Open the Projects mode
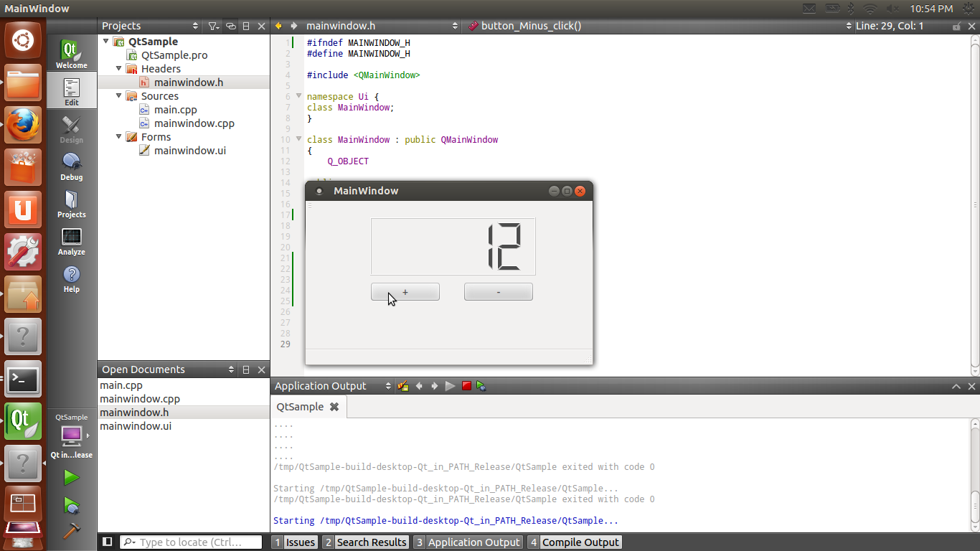 point(72,204)
